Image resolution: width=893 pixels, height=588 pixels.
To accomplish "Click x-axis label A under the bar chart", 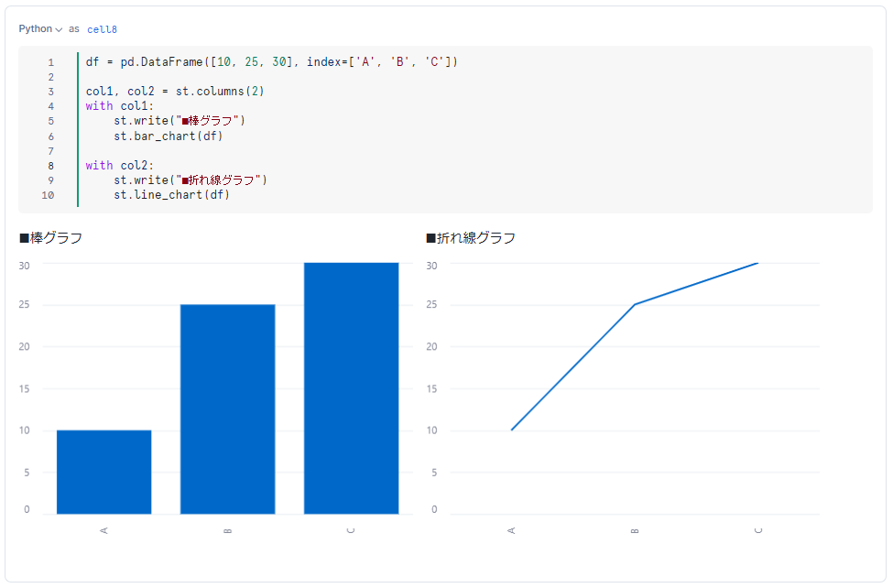I will pyautogui.click(x=104, y=530).
